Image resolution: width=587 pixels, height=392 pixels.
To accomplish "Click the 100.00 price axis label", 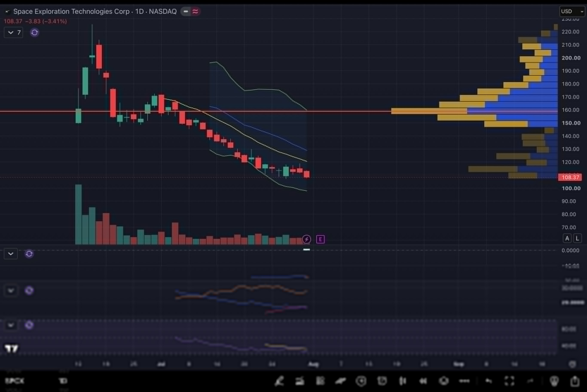I will coord(571,188).
